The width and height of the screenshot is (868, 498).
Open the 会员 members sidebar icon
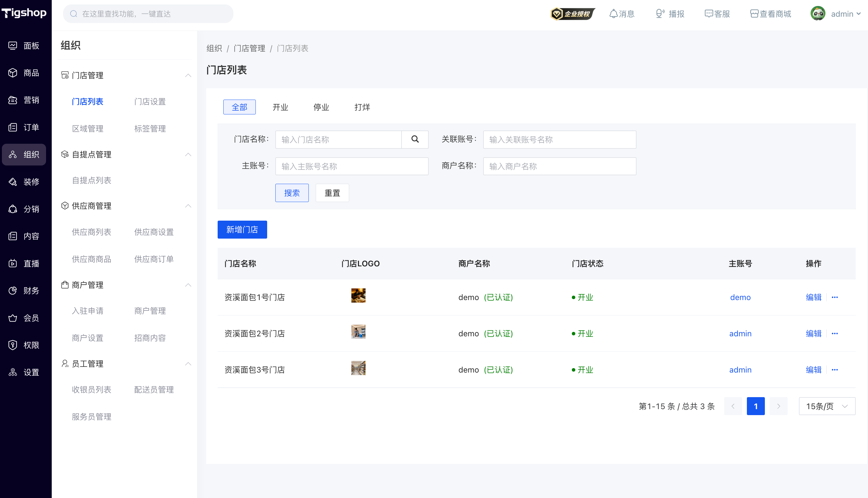(x=13, y=318)
